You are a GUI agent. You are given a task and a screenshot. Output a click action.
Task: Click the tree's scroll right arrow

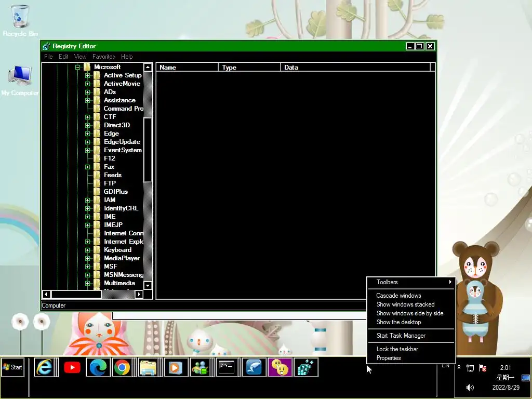pyautogui.click(x=139, y=294)
